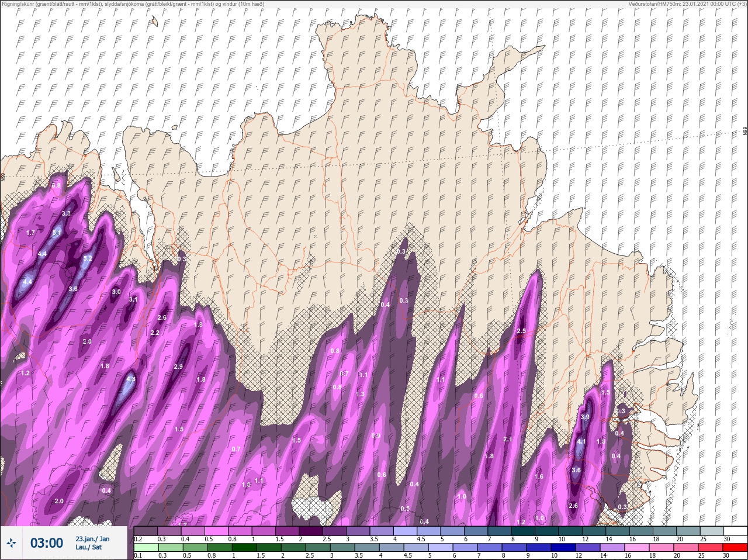Select the 03:00 forecast time label
748x560 pixels.
(47, 543)
